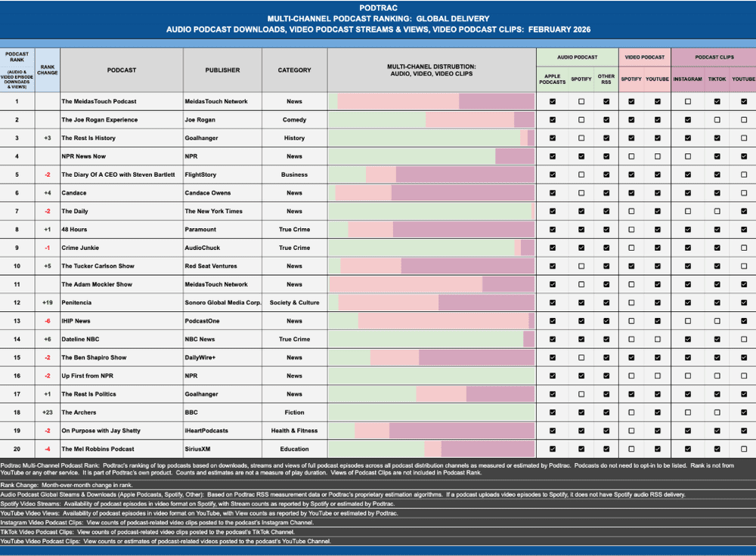The width and height of the screenshot is (756, 556).
Task: Click the Sonoro Global Media Corp. publisher name
Action: coord(222,302)
